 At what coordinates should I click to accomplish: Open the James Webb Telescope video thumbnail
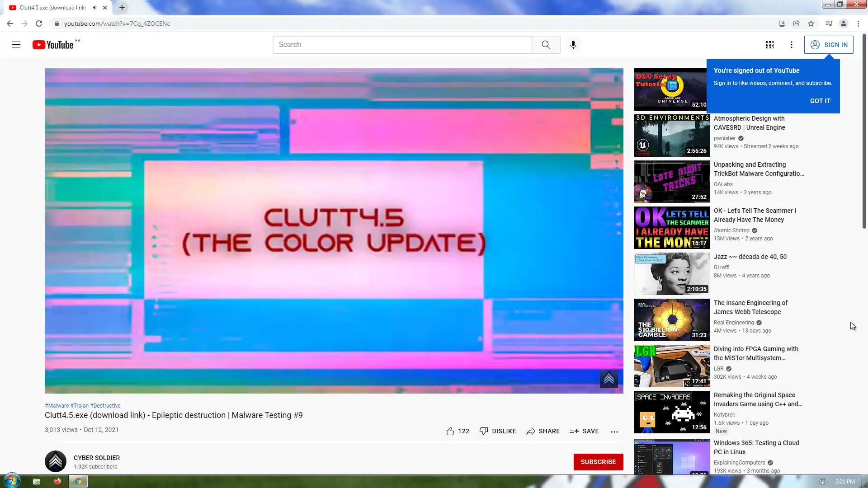(672, 319)
